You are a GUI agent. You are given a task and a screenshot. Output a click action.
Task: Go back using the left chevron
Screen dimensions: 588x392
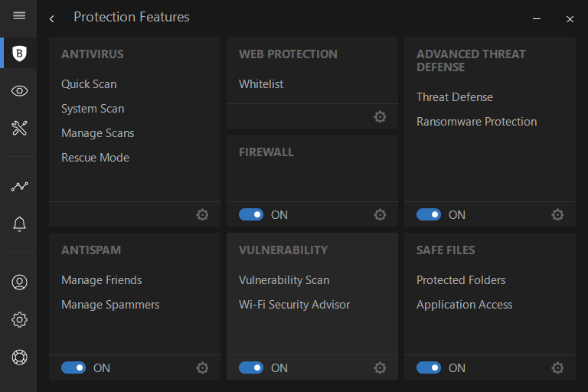pyautogui.click(x=51, y=18)
